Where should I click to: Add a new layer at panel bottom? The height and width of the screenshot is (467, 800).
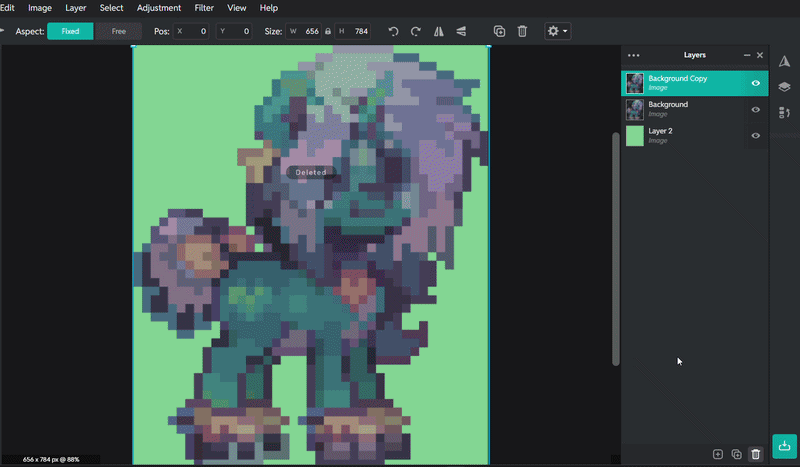click(718, 454)
